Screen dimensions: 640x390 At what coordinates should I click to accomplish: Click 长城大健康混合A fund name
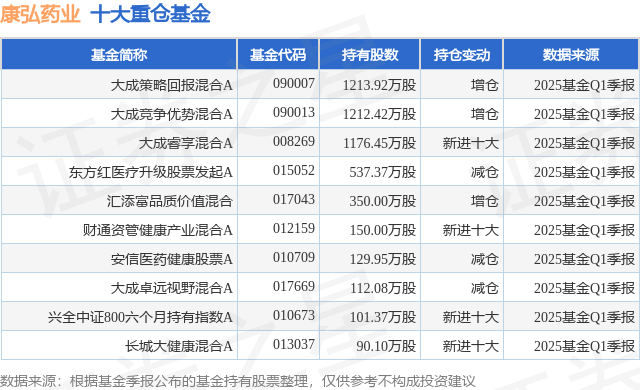coord(178,346)
